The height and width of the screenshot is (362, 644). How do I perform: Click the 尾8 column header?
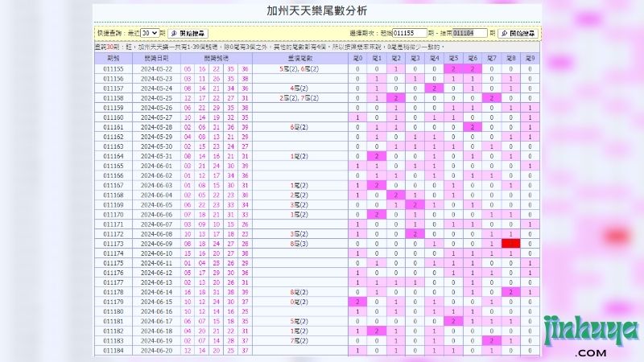[x=511, y=59]
